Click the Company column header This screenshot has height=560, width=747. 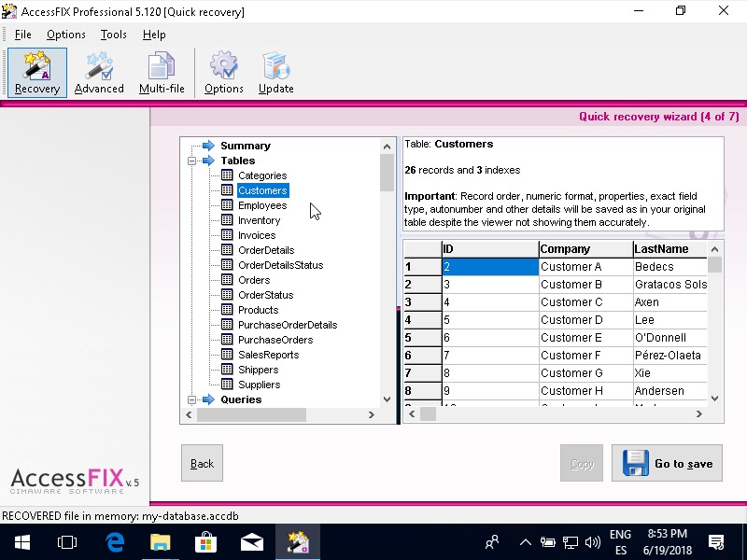tap(585, 249)
